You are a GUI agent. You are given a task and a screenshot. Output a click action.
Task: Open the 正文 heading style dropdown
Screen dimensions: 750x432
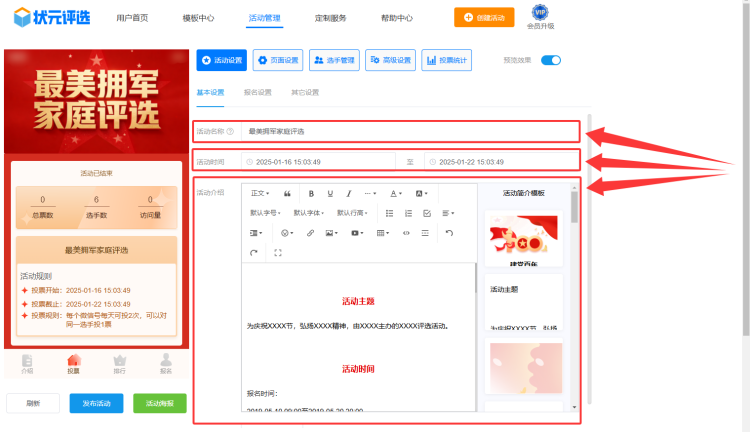click(260, 193)
